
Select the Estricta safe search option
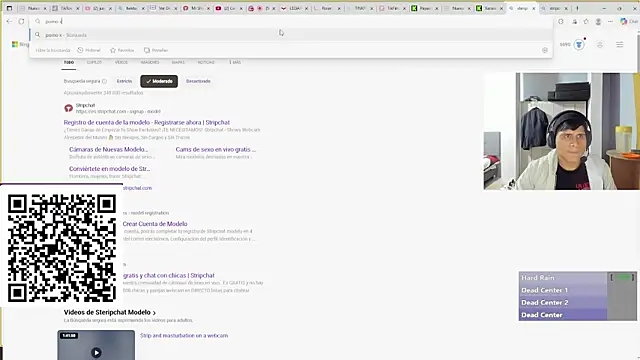pyautogui.click(x=124, y=81)
